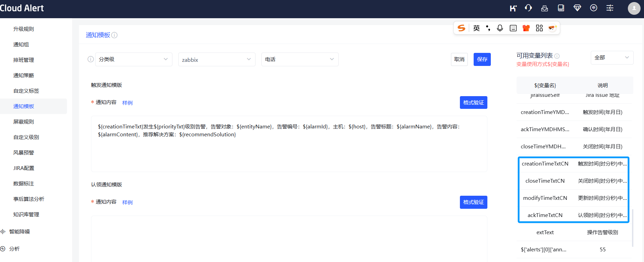Click the Sogou microphone voice input icon
644x262 pixels.
pos(500,28)
